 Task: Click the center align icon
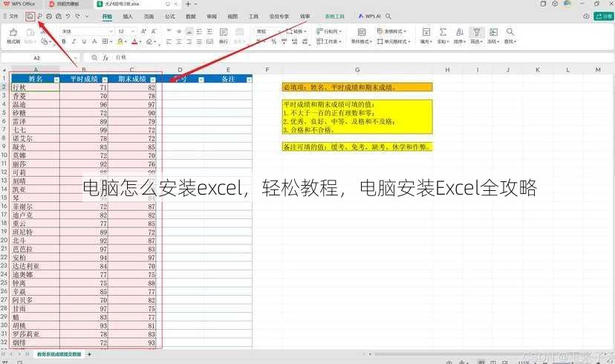(x=179, y=42)
